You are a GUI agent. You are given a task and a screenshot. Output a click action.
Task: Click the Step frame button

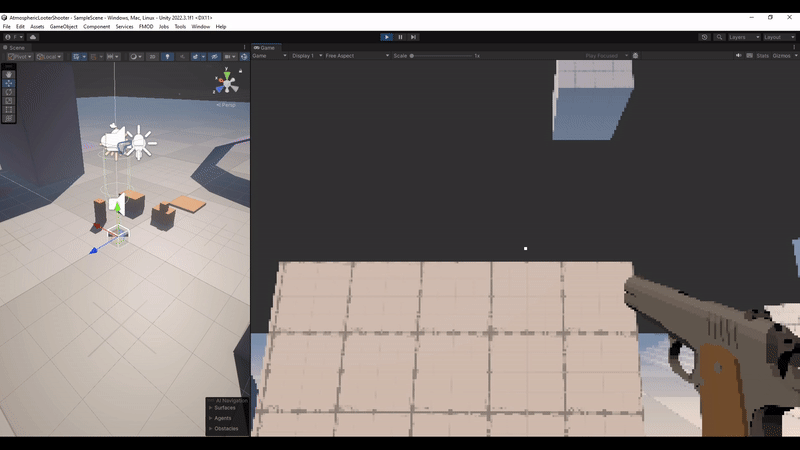point(413,37)
